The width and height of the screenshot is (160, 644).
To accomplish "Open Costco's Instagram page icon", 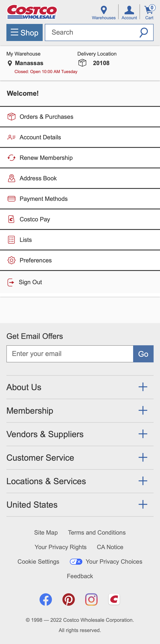I will click(91, 599).
